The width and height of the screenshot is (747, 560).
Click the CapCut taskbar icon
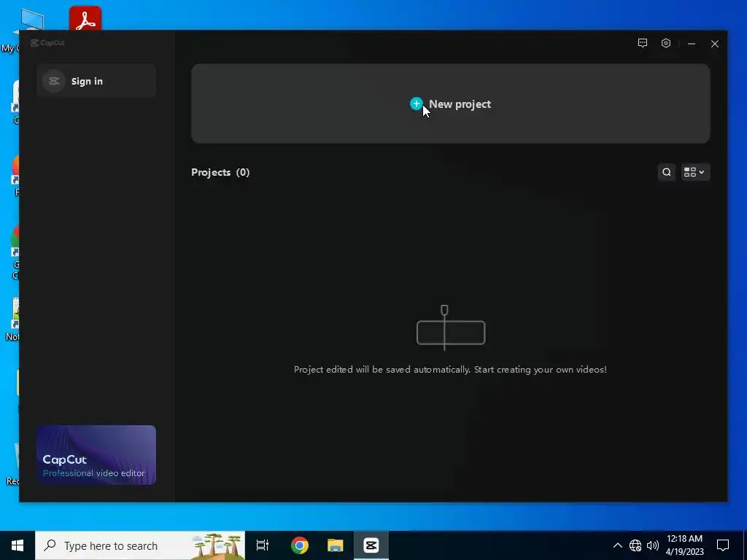[371, 545]
